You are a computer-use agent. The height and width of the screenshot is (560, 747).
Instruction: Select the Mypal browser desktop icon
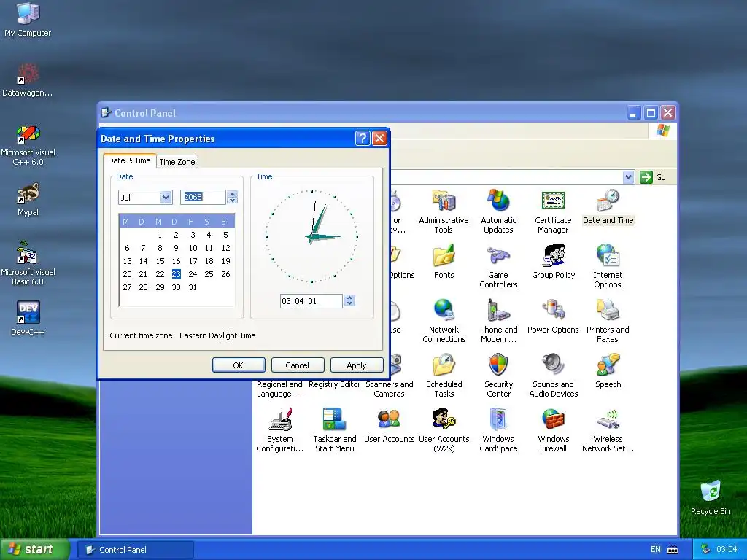coord(28,192)
